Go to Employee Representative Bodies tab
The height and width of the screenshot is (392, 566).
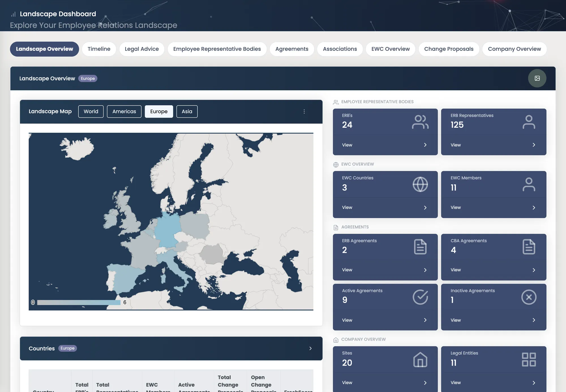[217, 49]
